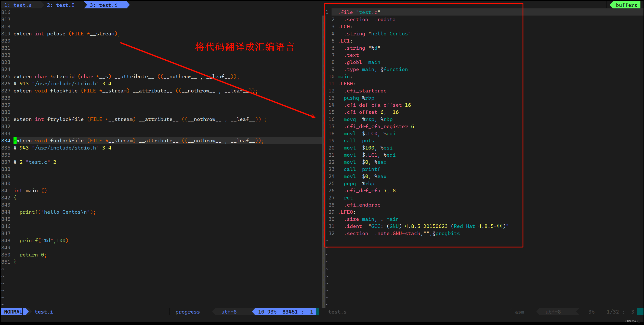Viewport: 644px width, 325px height.
Task: Click 'movq %rsp, %rbp' instruction
Action: click(368, 119)
